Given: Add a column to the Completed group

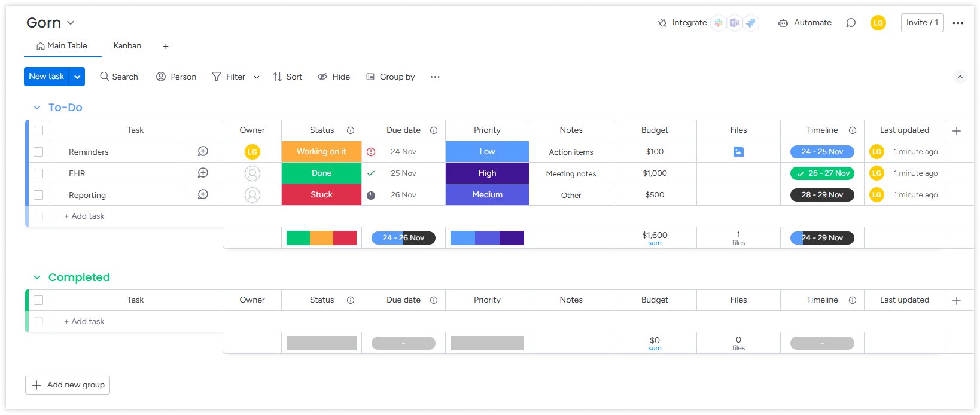Looking at the screenshot, I should [x=957, y=300].
